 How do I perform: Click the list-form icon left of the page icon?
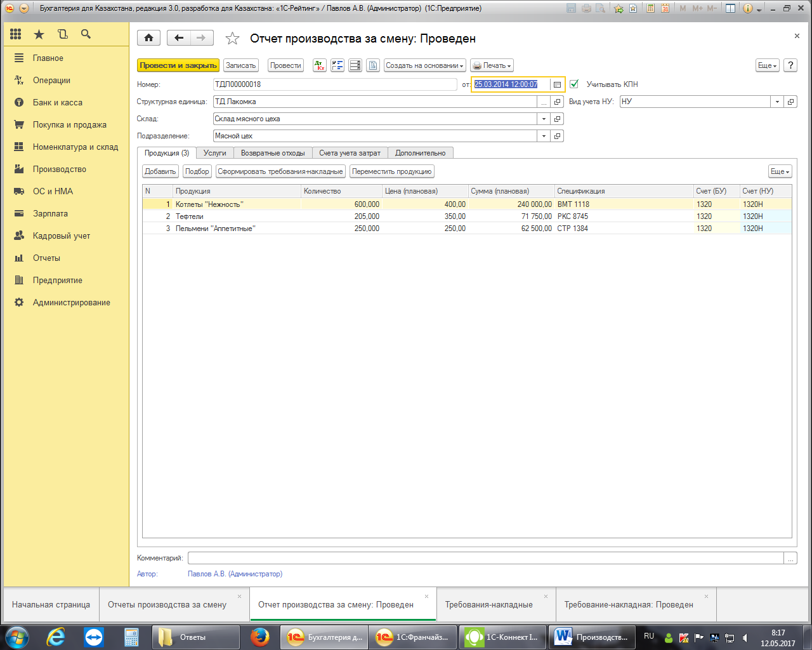(355, 65)
